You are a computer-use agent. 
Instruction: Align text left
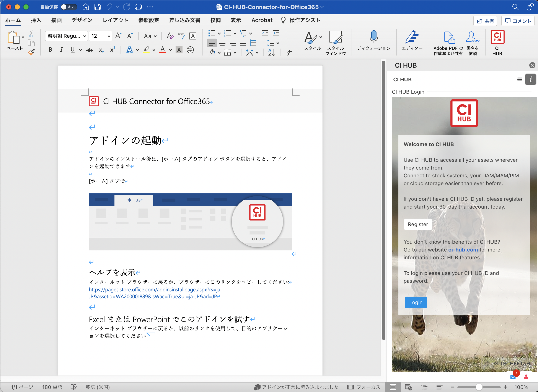pos(212,43)
